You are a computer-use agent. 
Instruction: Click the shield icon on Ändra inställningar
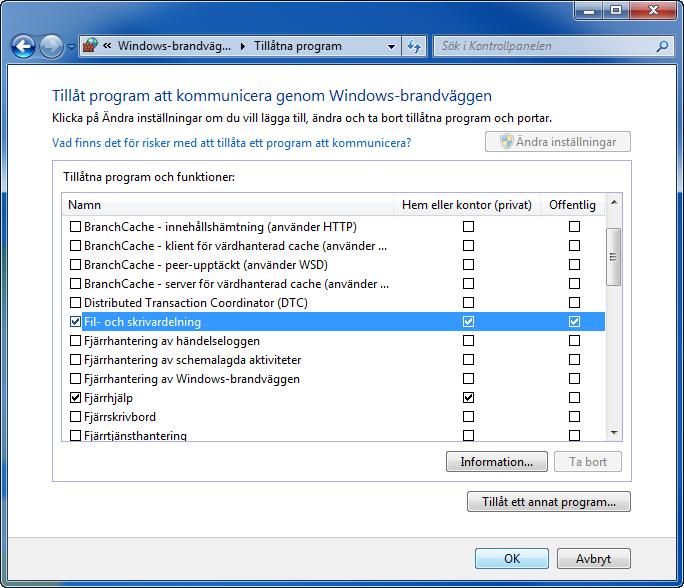[506, 141]
